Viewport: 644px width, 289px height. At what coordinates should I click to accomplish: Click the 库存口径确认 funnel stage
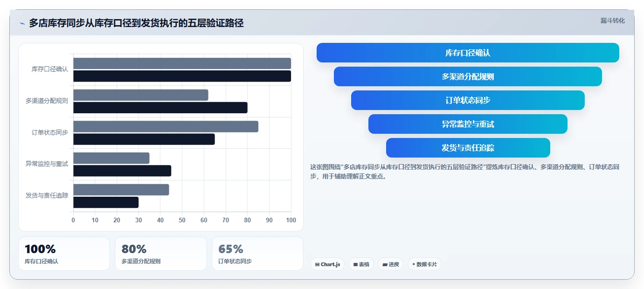[x=468, y=53]
